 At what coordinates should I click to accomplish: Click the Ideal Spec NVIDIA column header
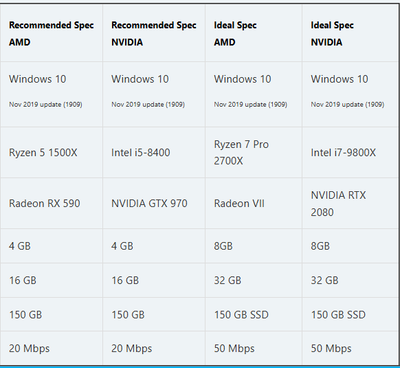point(351,34)
